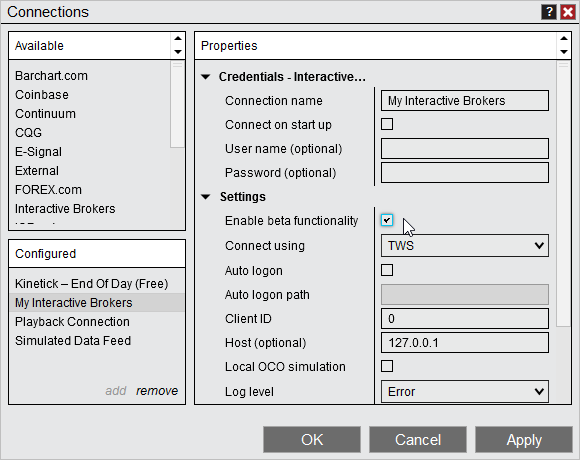
Task: Close the Connections dialog
Action: [568, 12]
